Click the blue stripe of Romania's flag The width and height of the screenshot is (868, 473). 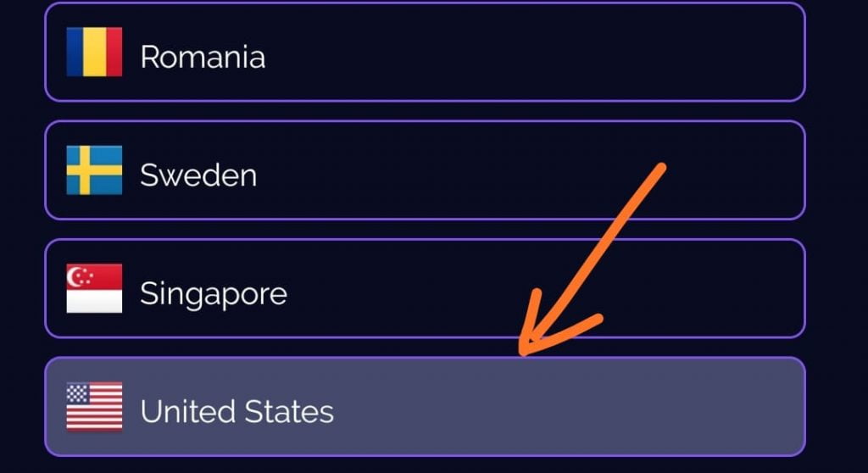click(x=76, y=52)
